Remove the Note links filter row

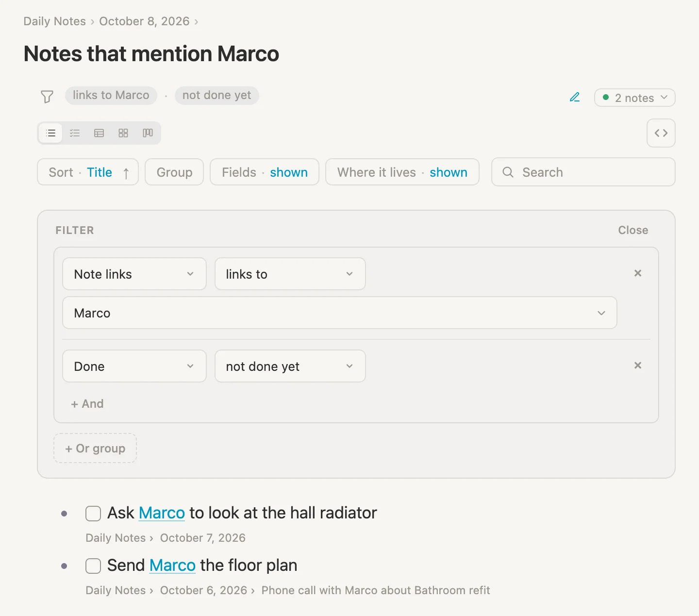(x=638, y=273)
